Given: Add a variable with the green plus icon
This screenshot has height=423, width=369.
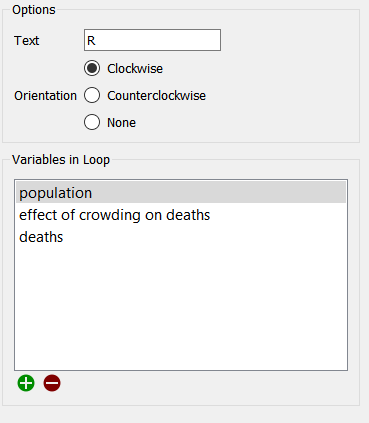Looking at the screenshot, I should click(26, 383).
